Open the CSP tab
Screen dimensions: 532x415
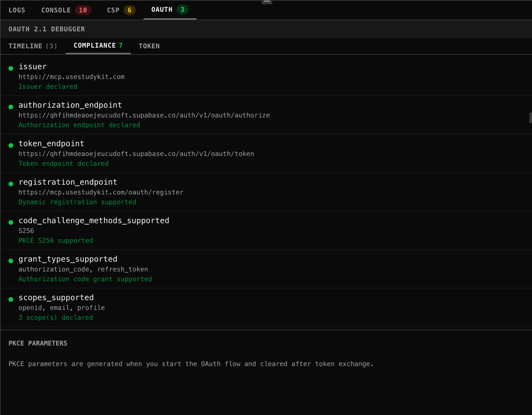pos(121,10)
